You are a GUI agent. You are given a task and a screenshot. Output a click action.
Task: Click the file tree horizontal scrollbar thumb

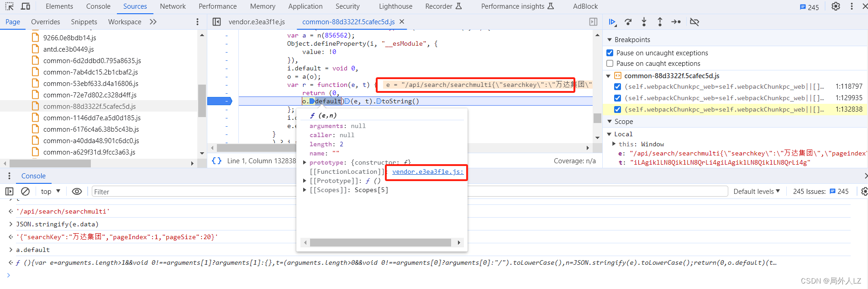(x=50, y=163)
